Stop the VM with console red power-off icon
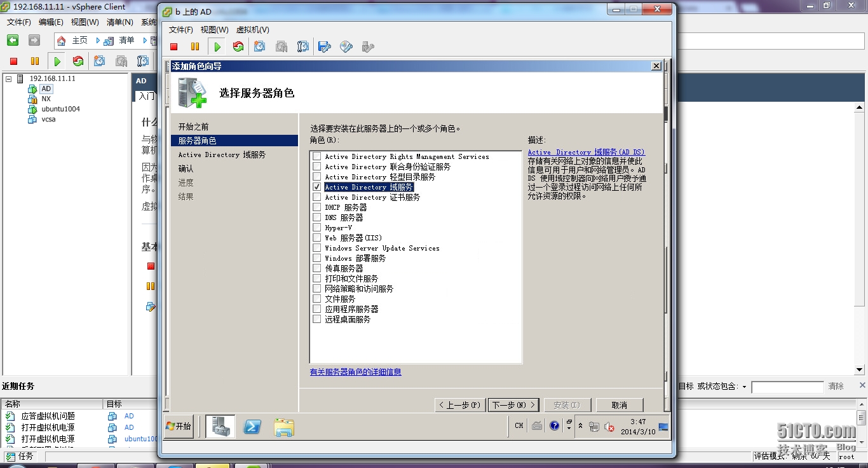The height and width of the screenshot is (468, 868). (x=173, y=46)
